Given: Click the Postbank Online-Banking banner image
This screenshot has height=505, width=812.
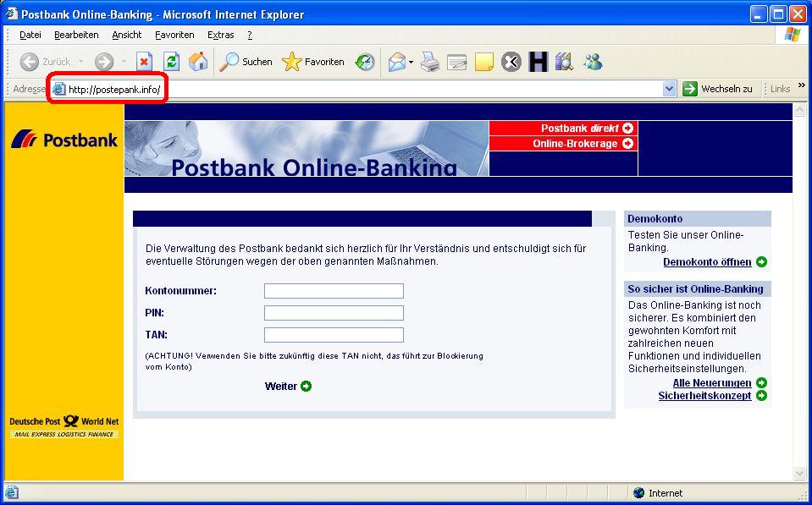Looking at the screenshot, I should pos(307,149).
